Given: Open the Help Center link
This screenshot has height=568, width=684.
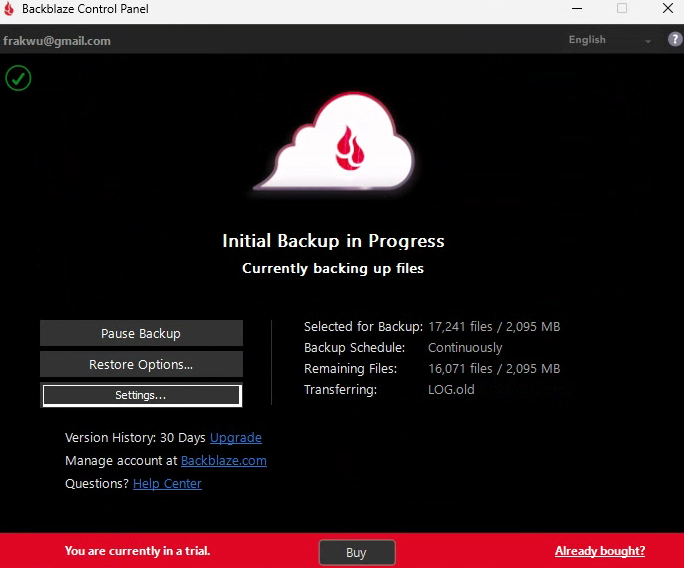Looking at the screenshot, I should coord(167,484).
